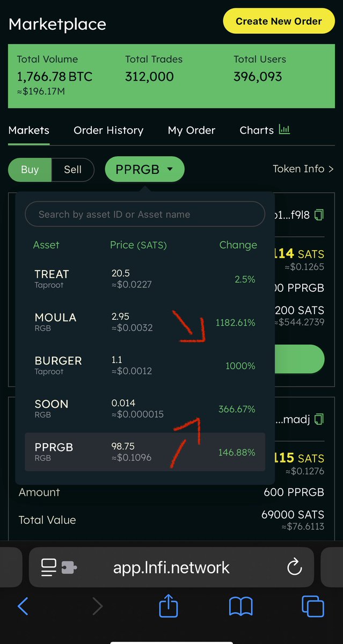Copy the address ending in f9l8
This screenshot has height=644, width=343.
(x=319, y=215)
